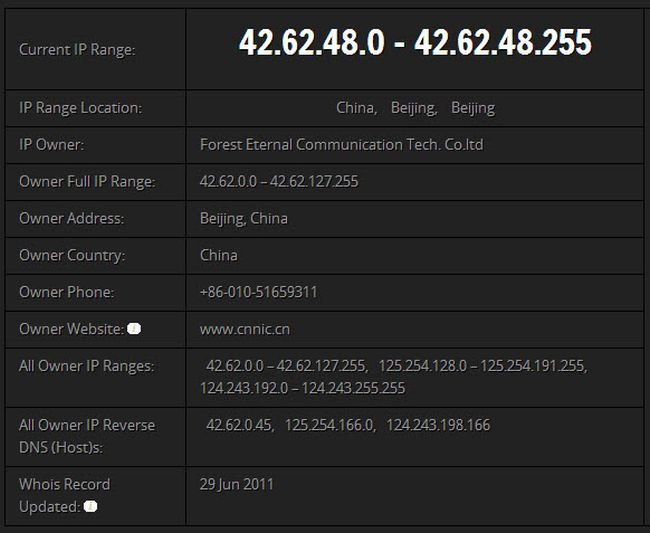The width and height of the screenshot is (650, 533).
Task: Click reverse DNS host 125.254.166.0
Action: [x=329, y=425]
